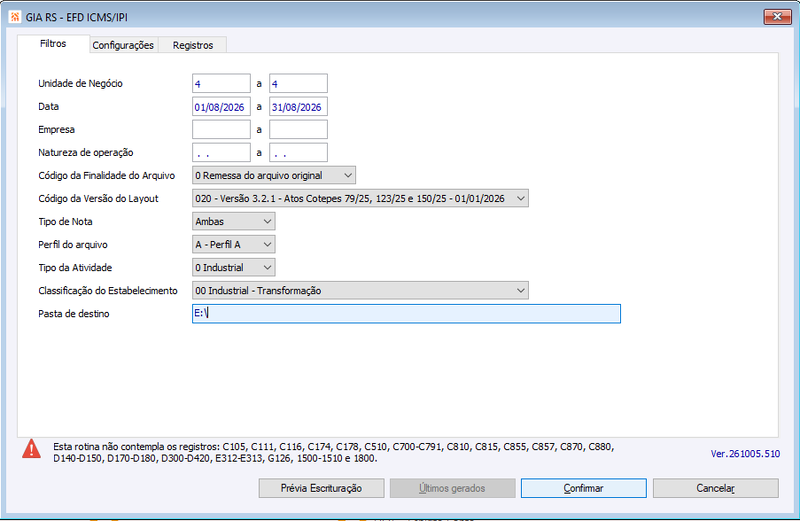Click the Confirmar button
The width and height of the screenshot is (800, 521).
pos(584,488)
